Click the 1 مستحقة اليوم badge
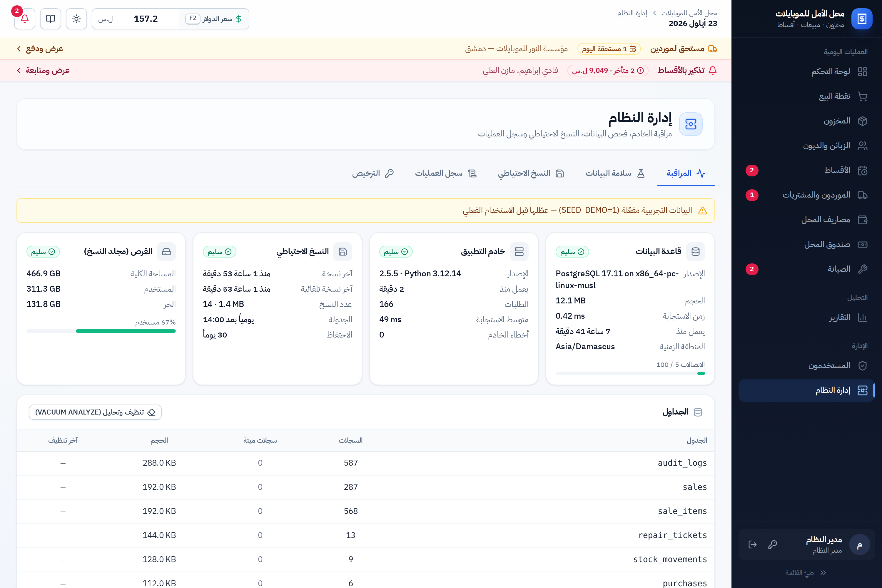The height and width of the screenshot is (588, 882). pyautogui.click(x=609, y=49)
